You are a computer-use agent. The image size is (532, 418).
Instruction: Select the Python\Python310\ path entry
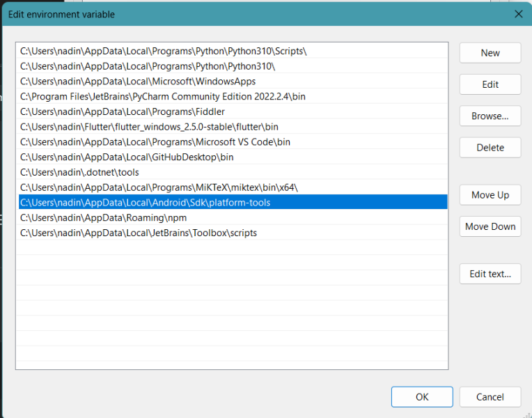tap(233, 66)
